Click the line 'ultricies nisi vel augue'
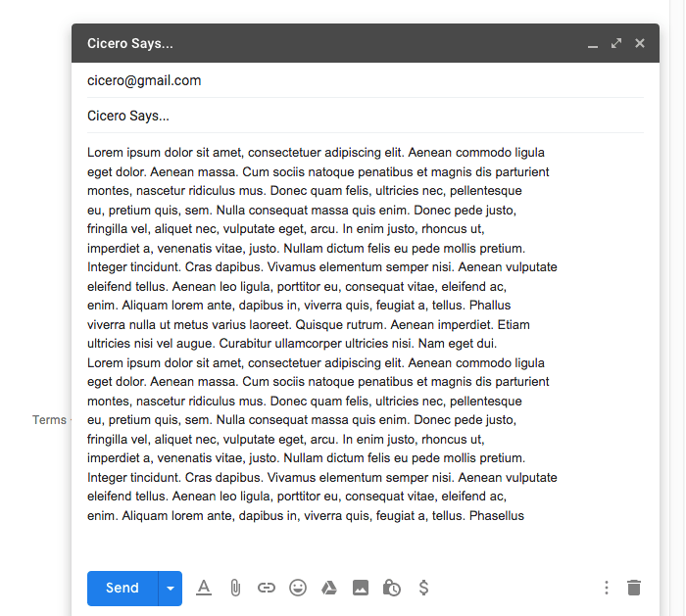Viewport: 686px width, 616px height. coord(151,344)
